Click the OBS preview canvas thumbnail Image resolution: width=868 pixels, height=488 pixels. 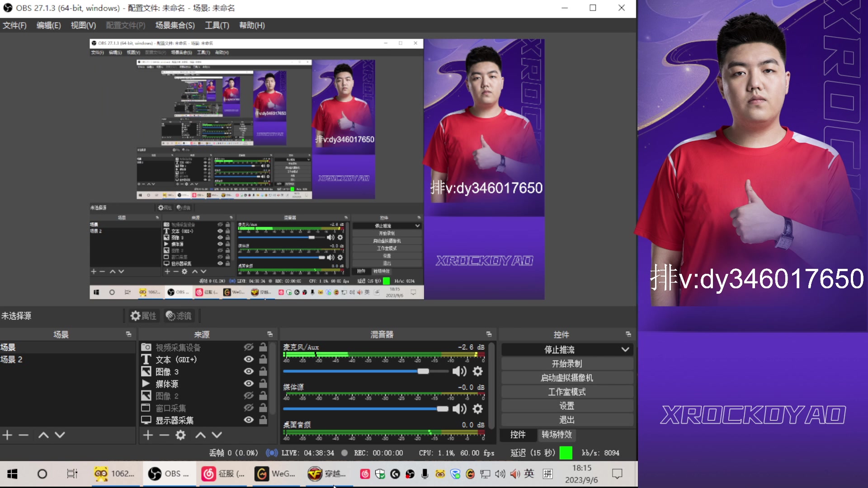coord(317,169)
